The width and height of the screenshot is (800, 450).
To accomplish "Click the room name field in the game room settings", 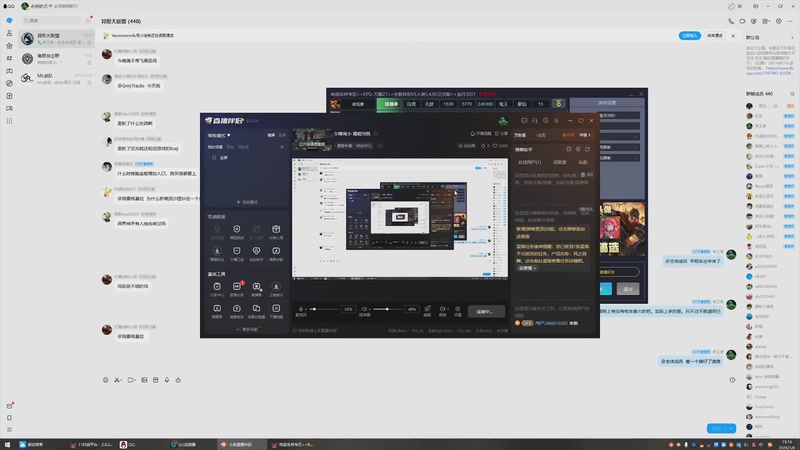I will (620, 116).
